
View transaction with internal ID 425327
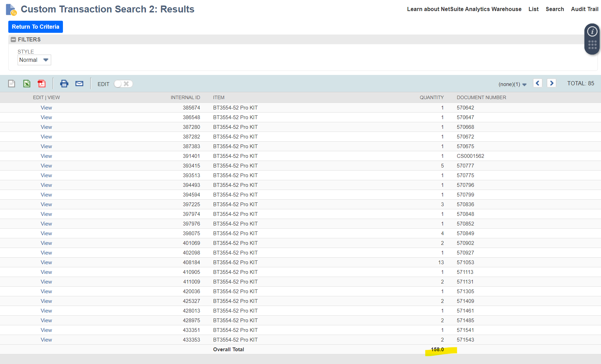(x=46, y=301)
